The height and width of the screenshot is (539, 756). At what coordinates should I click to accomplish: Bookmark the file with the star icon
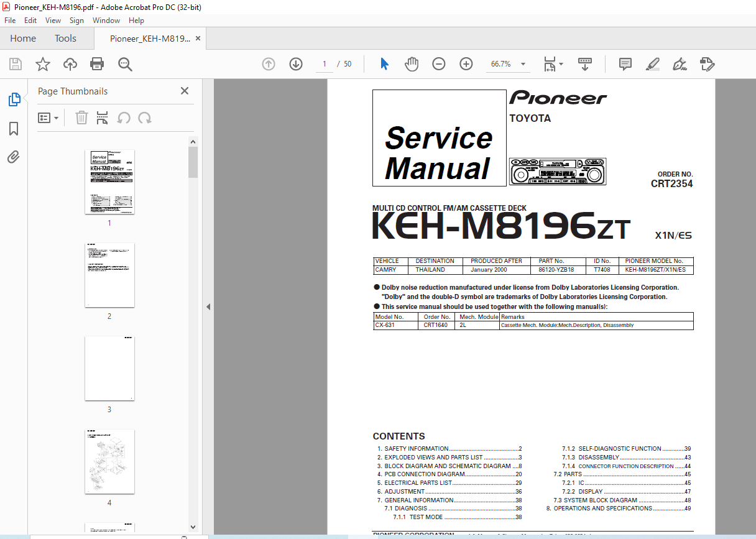(x=43, y=64)
